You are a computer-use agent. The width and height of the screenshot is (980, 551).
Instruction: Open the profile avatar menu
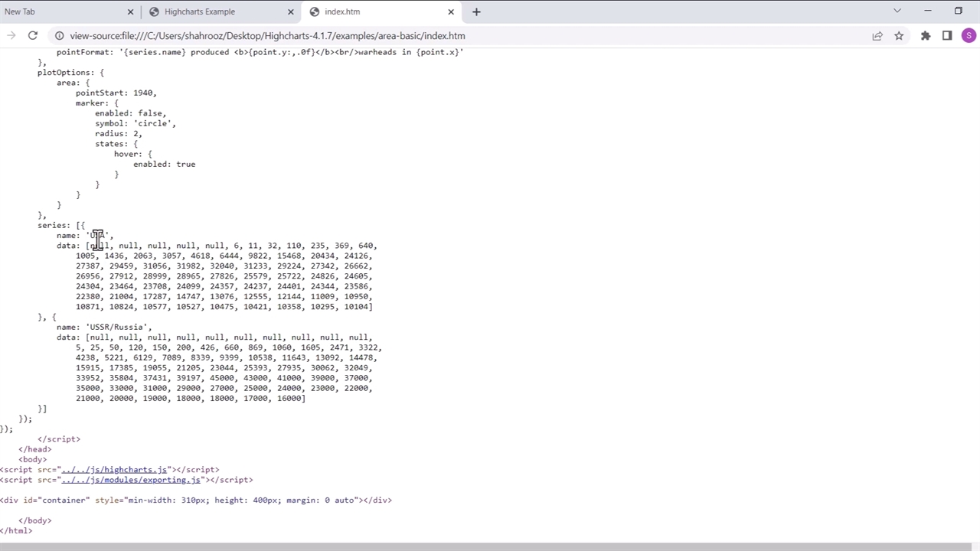(x=969, y=35)
